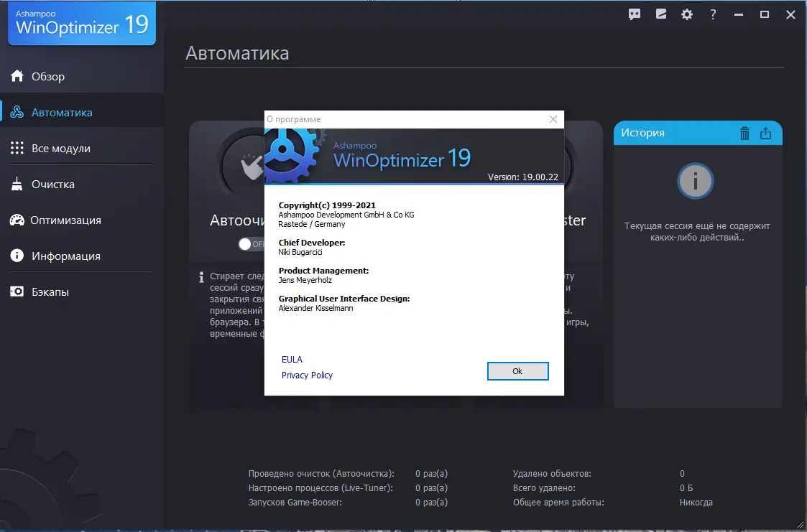807x532 pixels.
Task: Export history with the share icon
Action: tap(766, 133)
